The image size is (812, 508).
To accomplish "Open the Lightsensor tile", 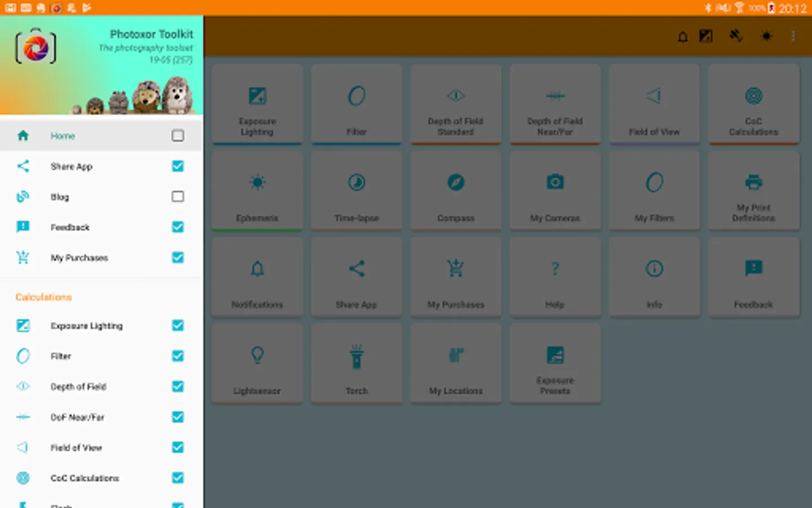I will point(257,364).
